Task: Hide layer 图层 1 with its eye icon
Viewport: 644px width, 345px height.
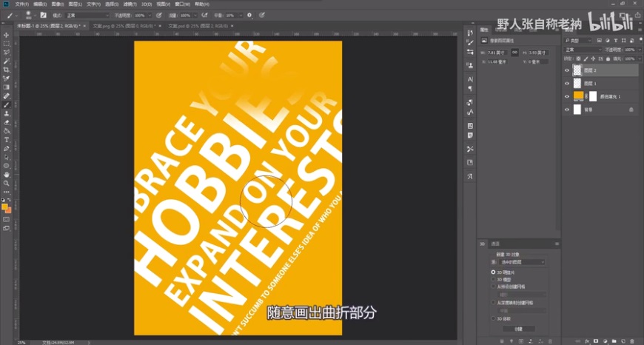Action: (x=567, y=84)
